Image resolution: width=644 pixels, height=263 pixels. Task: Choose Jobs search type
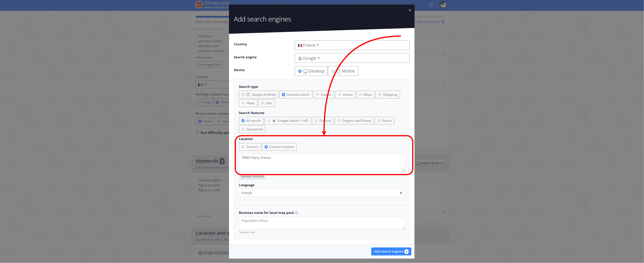[x=266, y=103]
